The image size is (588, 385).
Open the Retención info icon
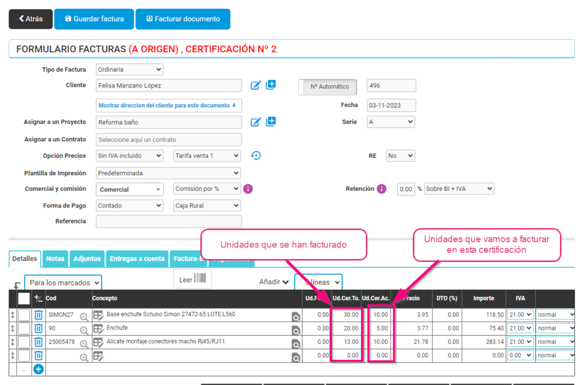pyautogui.click(x=381, y=188)
